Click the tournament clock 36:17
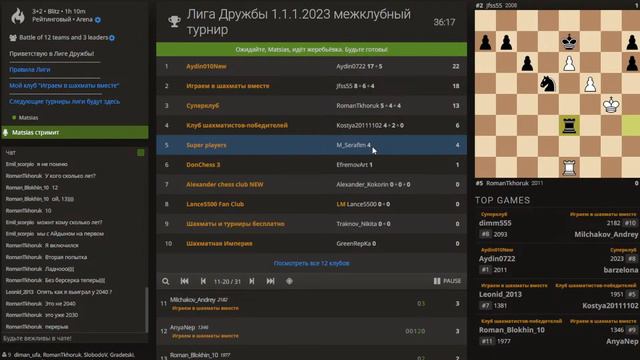Viewport: 640px width, 360px height. coord(444,22)
